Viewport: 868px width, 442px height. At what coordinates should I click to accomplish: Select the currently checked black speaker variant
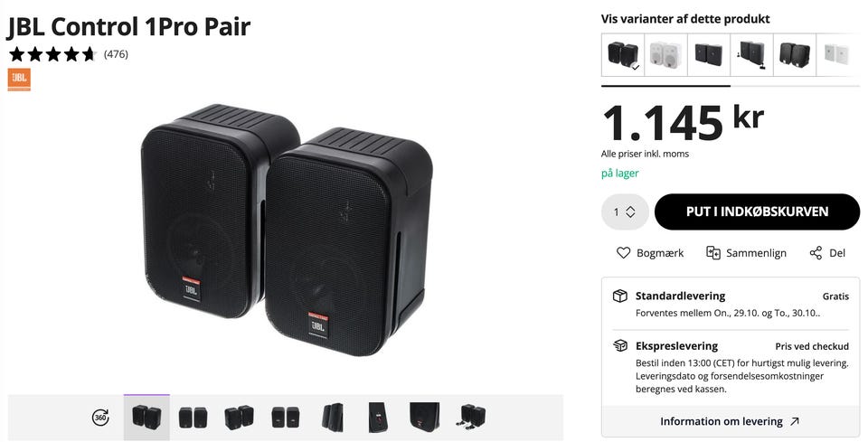623,55
